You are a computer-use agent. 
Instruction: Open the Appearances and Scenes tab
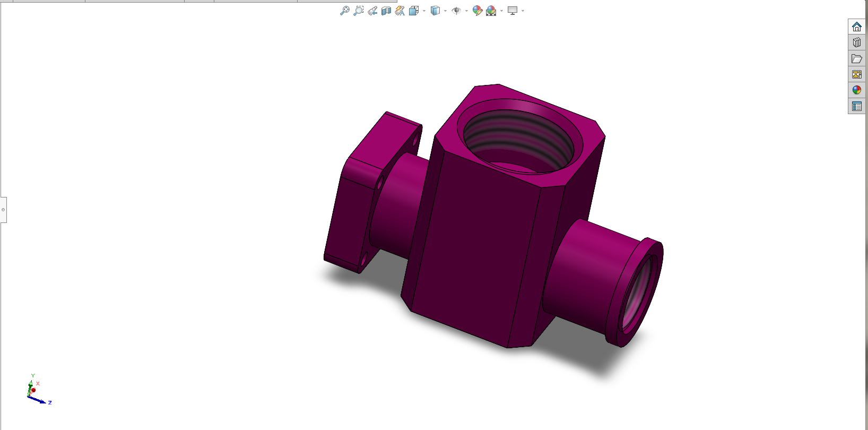click(x=857, y=90)
